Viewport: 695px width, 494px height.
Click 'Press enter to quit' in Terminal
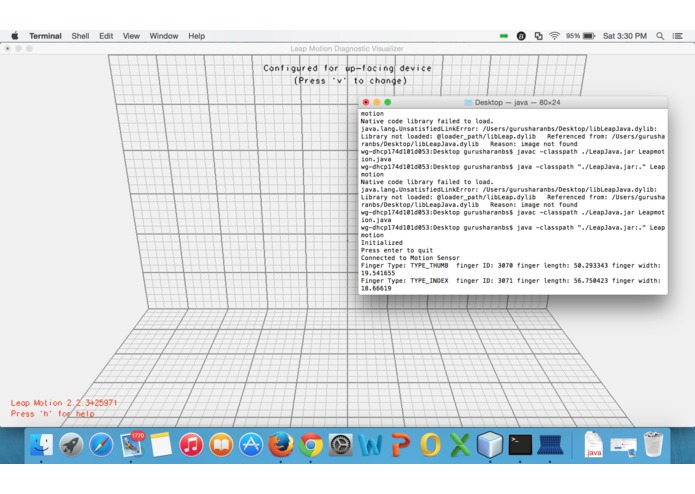397,250
